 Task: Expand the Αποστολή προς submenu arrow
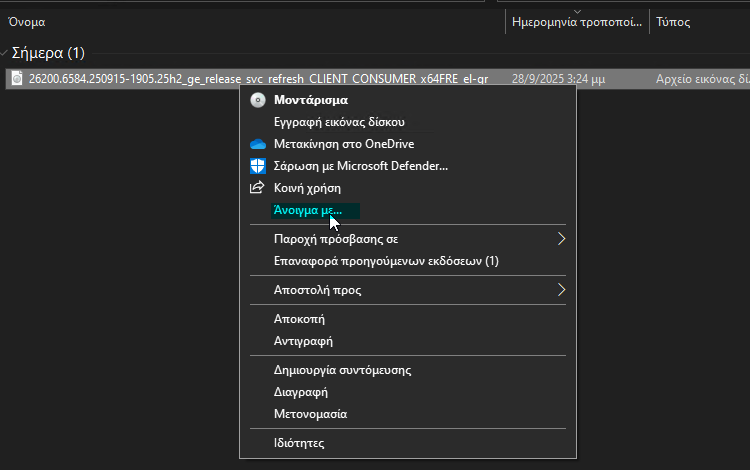(562, 290)
